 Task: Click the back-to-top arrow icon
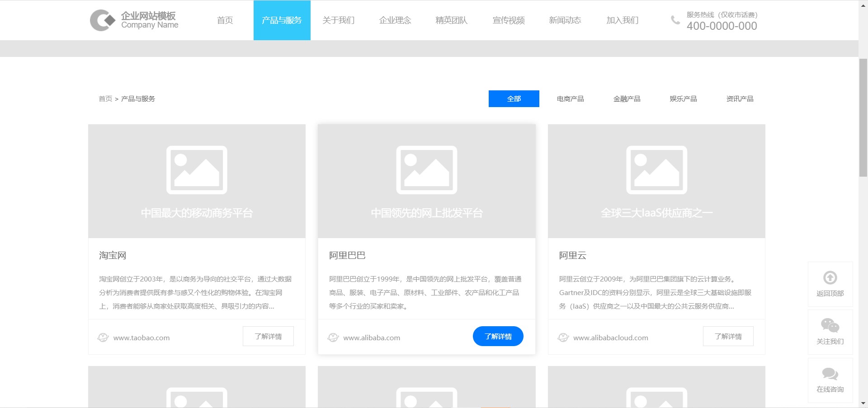pyautogui.click(x=830, y=277)
